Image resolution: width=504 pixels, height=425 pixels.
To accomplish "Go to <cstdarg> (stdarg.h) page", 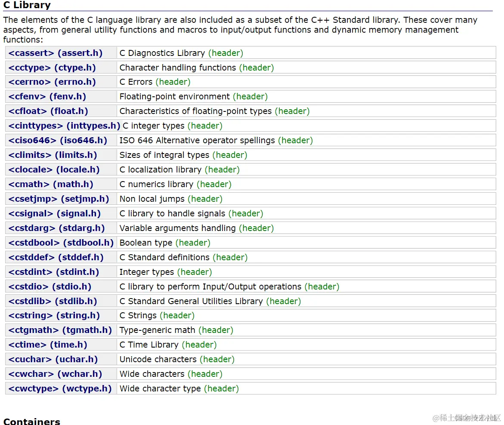I will tap(56, 228).
